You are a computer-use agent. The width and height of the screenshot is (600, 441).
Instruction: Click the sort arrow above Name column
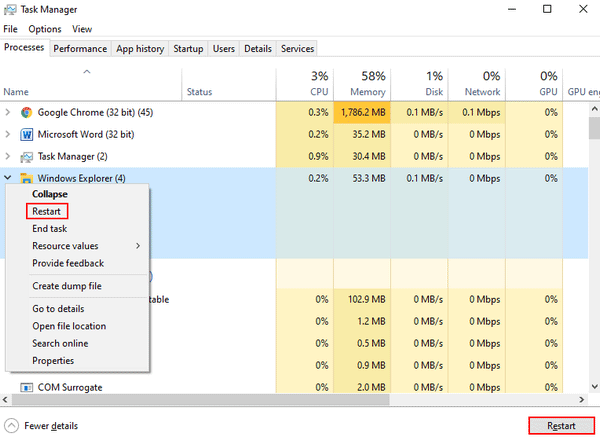(x=87, y=72)
